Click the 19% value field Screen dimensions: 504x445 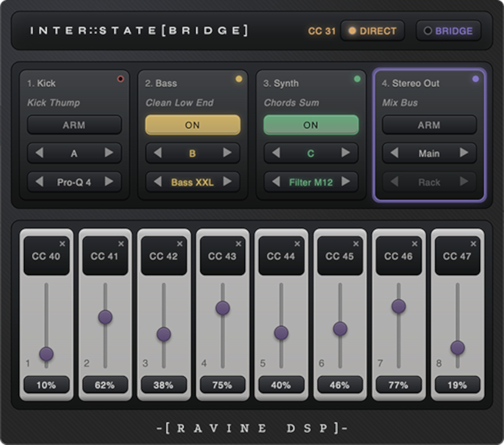click(x=457, y=384)
